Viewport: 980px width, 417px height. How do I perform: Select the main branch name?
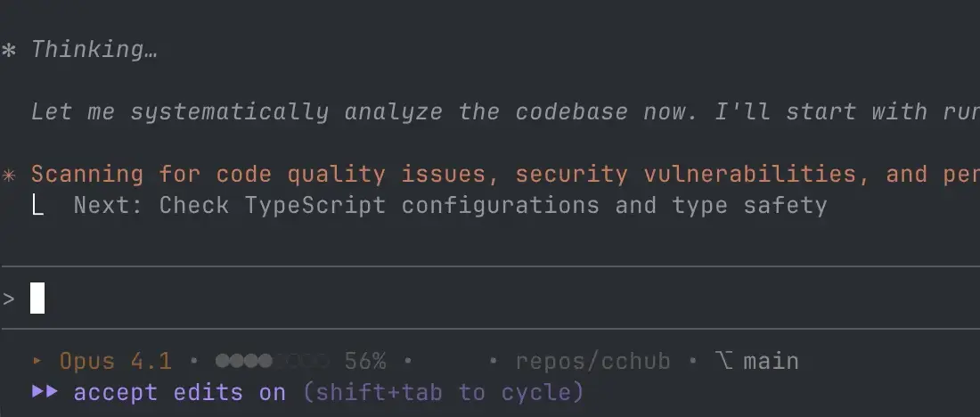tap(771, 361)
